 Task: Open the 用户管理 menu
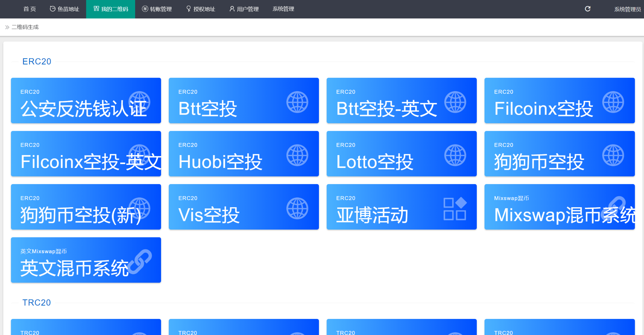pyautogui.click(x=244, y=9)
